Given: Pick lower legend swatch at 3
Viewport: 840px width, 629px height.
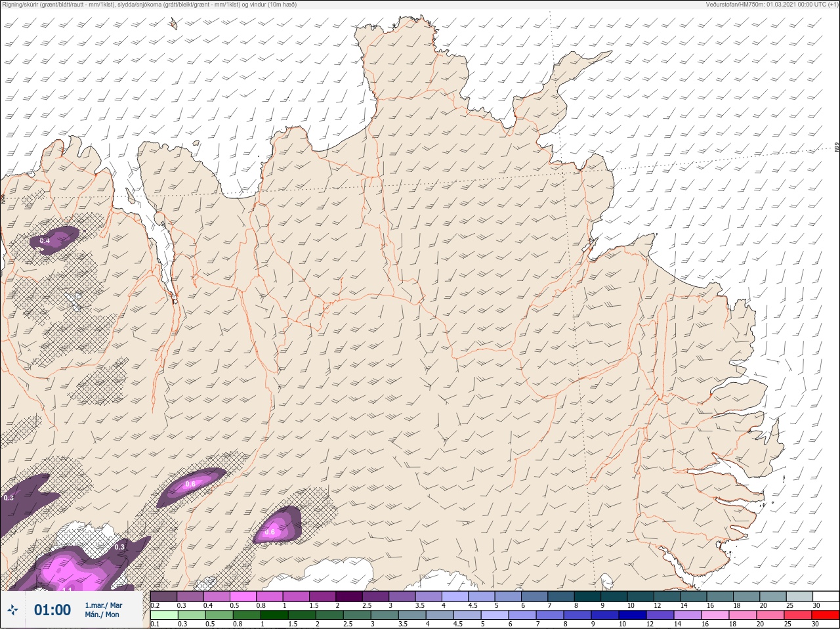Looking at the screenshot, I should point(385,615).
